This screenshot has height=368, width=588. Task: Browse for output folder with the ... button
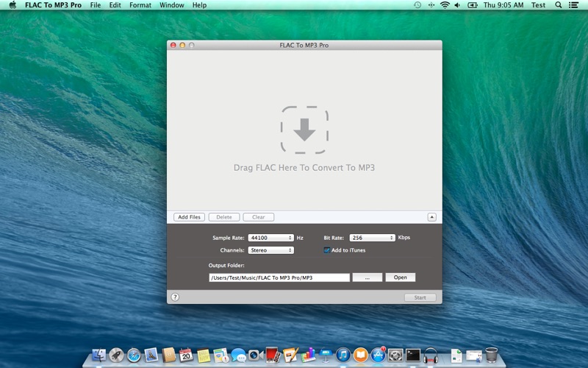(x=367, y=277)
